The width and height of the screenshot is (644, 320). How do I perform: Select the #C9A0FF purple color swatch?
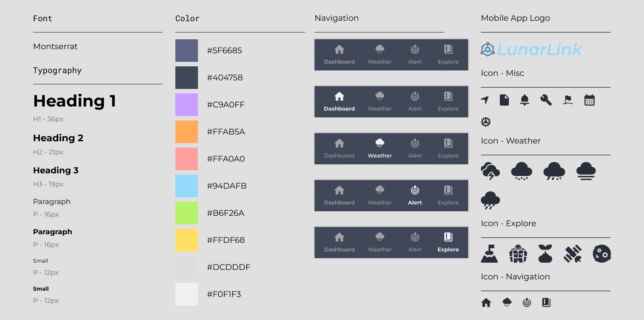pos(187,105)
